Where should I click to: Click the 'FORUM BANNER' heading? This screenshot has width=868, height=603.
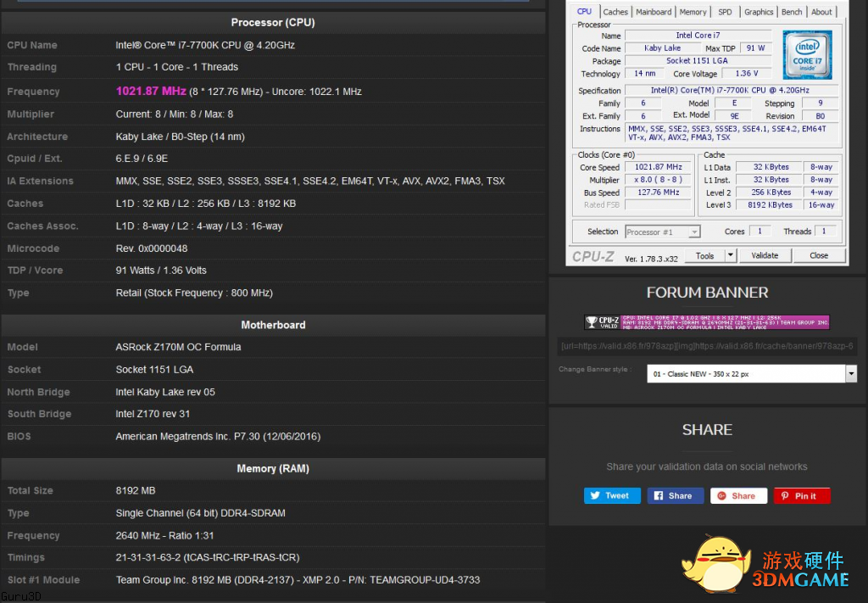[707, 293]
